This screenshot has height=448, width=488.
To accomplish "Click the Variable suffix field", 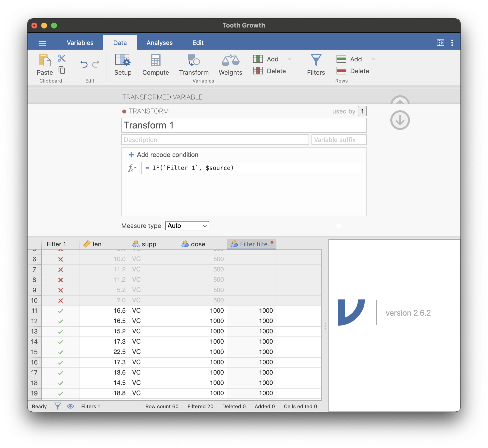I will point(339,140).
